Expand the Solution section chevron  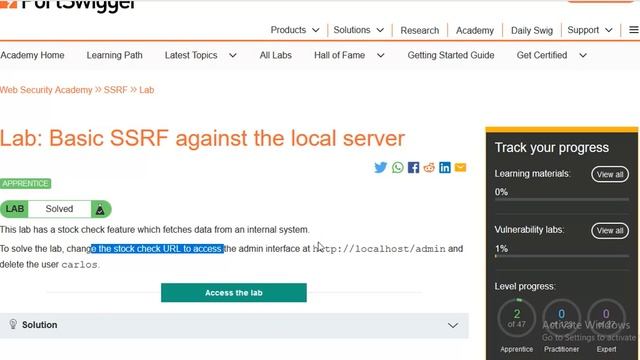pyautogui.click(x=453, y=325)
